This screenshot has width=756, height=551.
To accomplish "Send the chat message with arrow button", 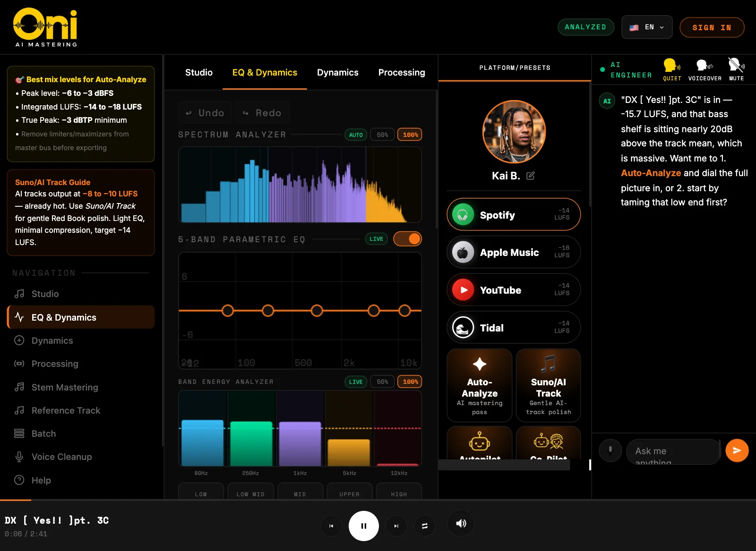I will 737,450.
